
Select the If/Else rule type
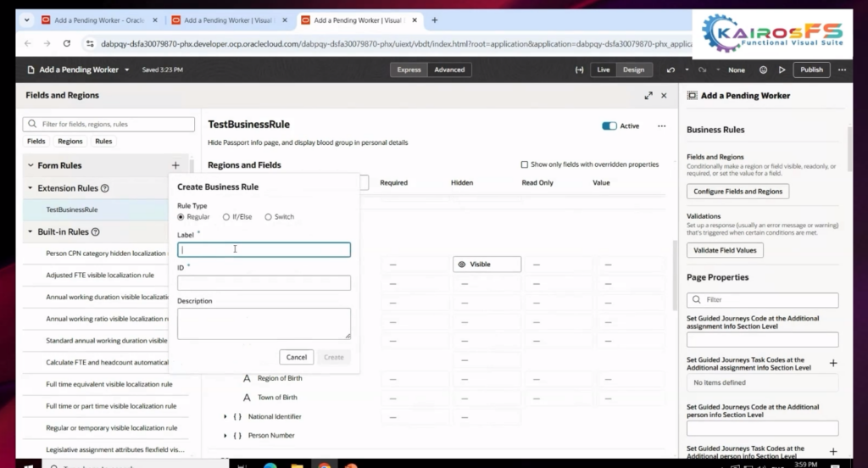(x=226, y=217)
